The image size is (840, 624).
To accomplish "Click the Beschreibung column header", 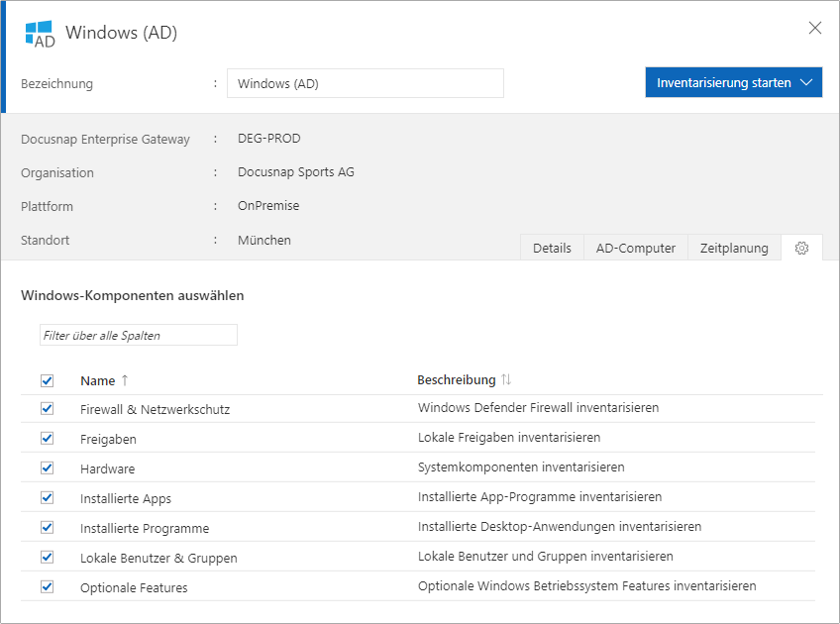I will [457, 379].
